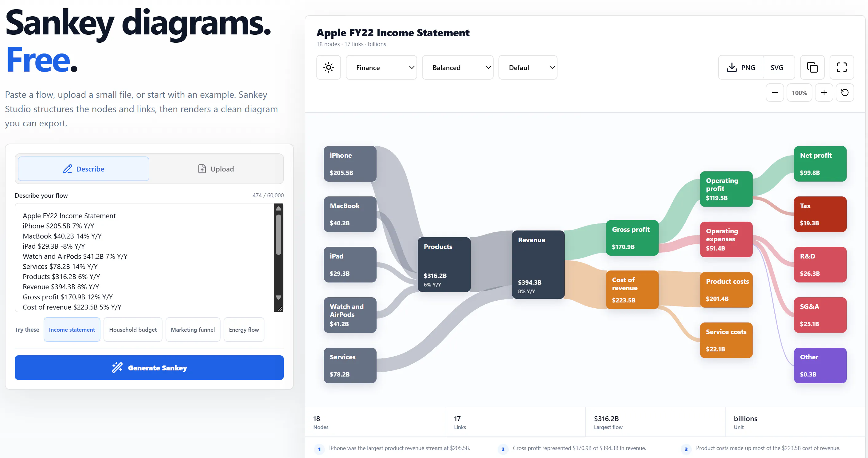Image resolution: width=868 pixels, height=458 pixels.
Task: Select the Services $78.2B node
Action: [x=350, y=365]
